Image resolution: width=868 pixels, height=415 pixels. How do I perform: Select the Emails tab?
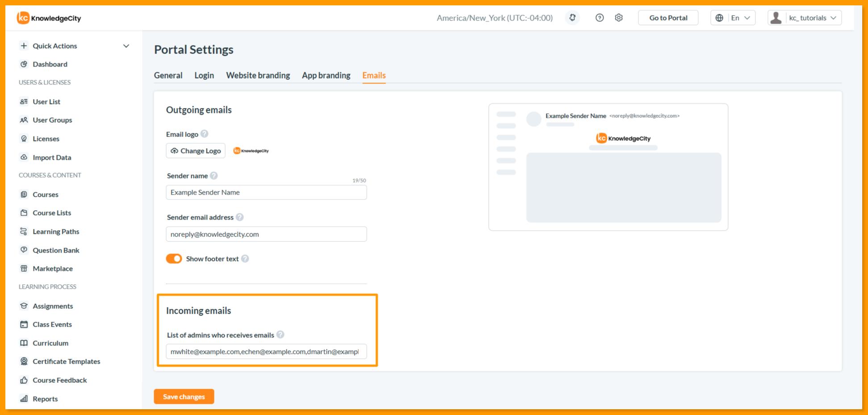tap(374, 75)
